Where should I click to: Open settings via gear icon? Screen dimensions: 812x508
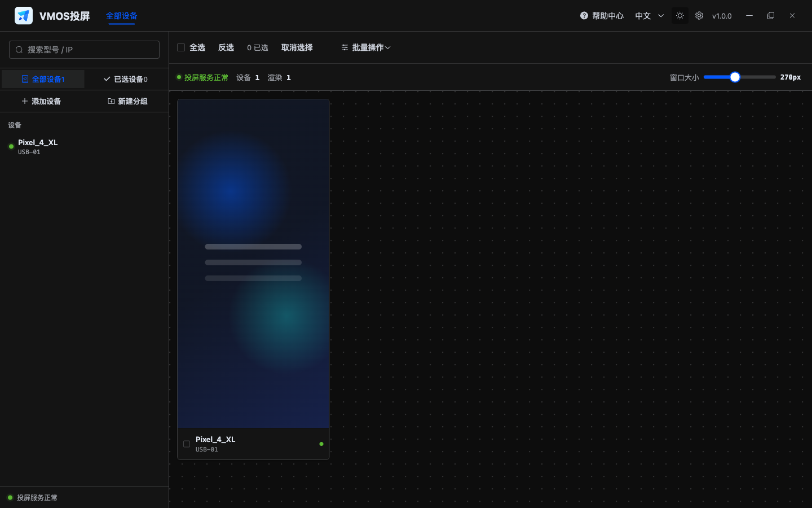click(699, 16)
